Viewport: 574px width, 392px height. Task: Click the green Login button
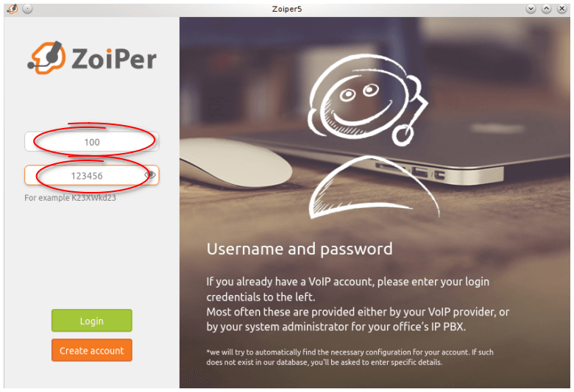tap(92, 321)
